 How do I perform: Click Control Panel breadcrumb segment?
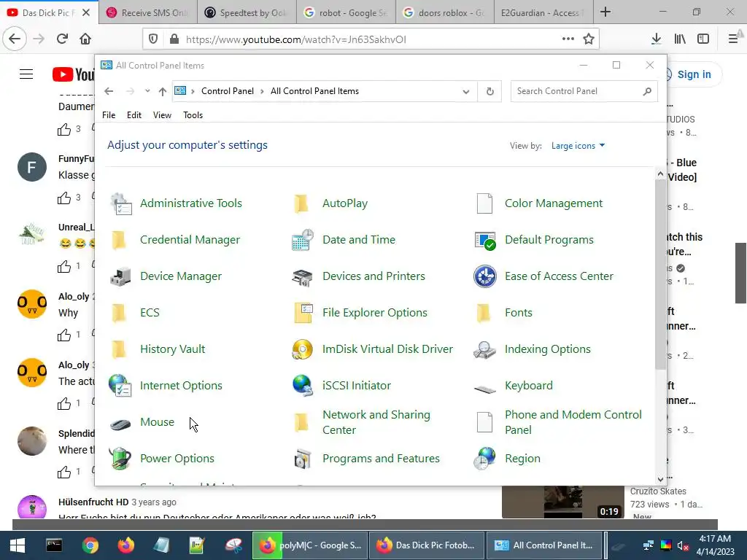228,91
